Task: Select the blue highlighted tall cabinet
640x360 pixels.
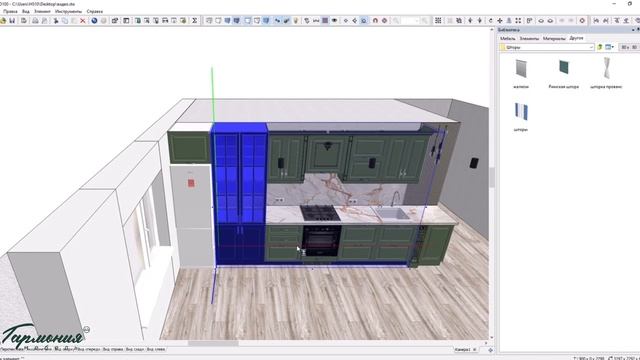Action: pos(239,194)
